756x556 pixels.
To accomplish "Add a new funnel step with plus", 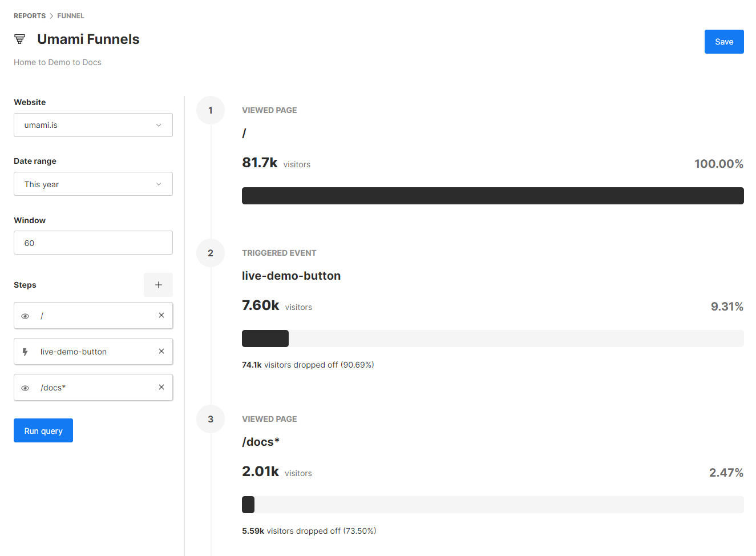I will coord(158,285).
